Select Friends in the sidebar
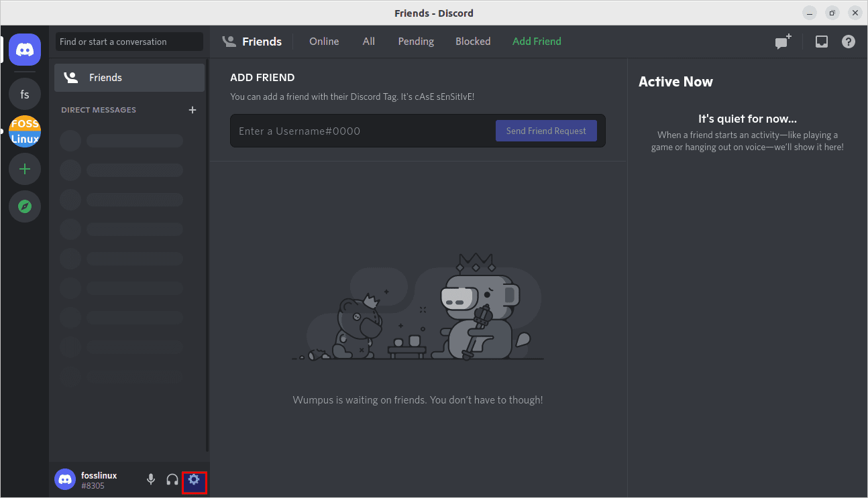The width and height of the screenshot is (868, 498). 129,78
